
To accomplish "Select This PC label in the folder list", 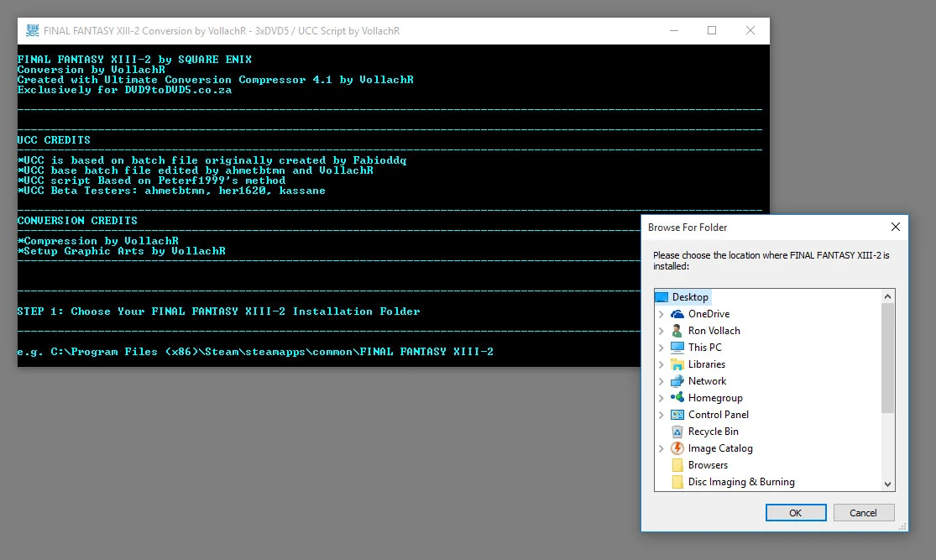I will pyautogui.click(x=704, y=348).
